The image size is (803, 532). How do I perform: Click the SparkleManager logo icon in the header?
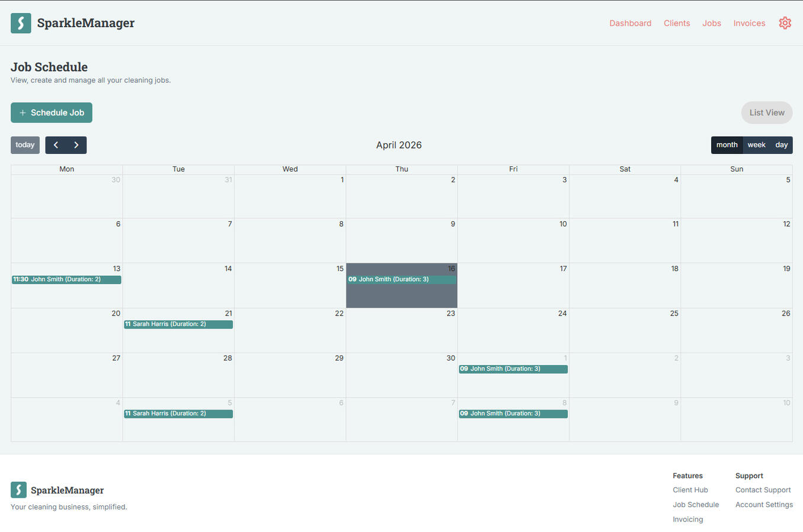[x=21, y=23]
